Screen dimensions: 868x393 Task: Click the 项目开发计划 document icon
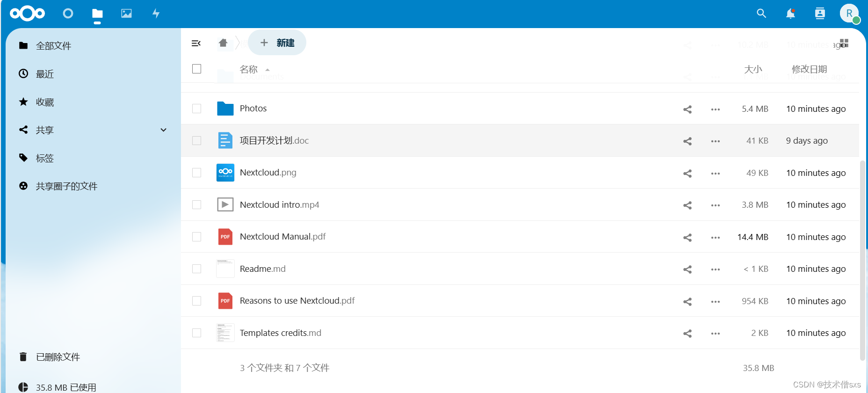(225, 140)
